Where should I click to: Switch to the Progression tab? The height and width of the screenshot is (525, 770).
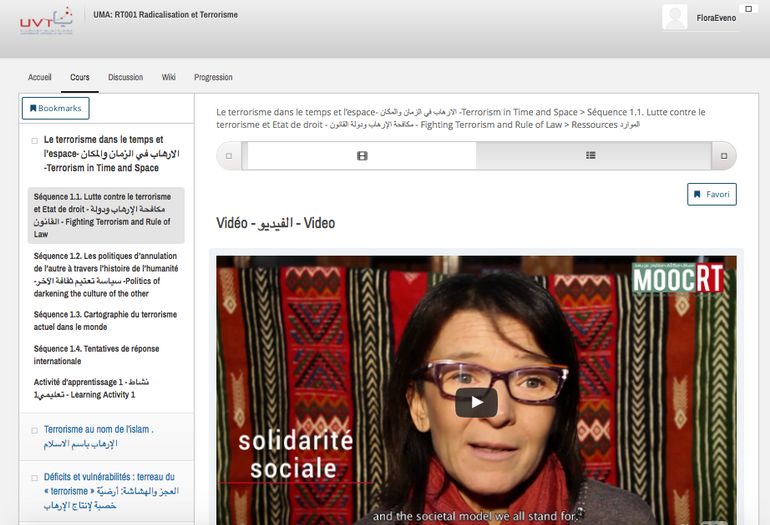coord(213,77)
